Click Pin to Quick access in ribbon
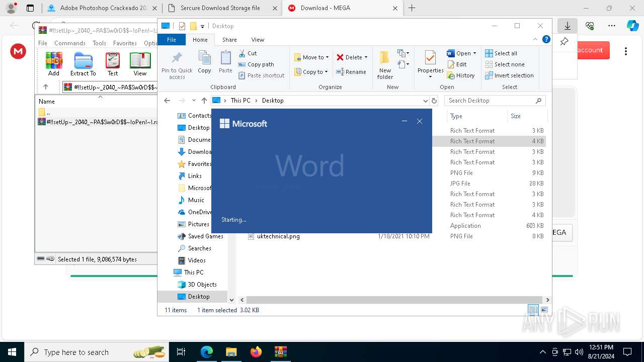Screen dimensions: 644x362 [177, 65]
